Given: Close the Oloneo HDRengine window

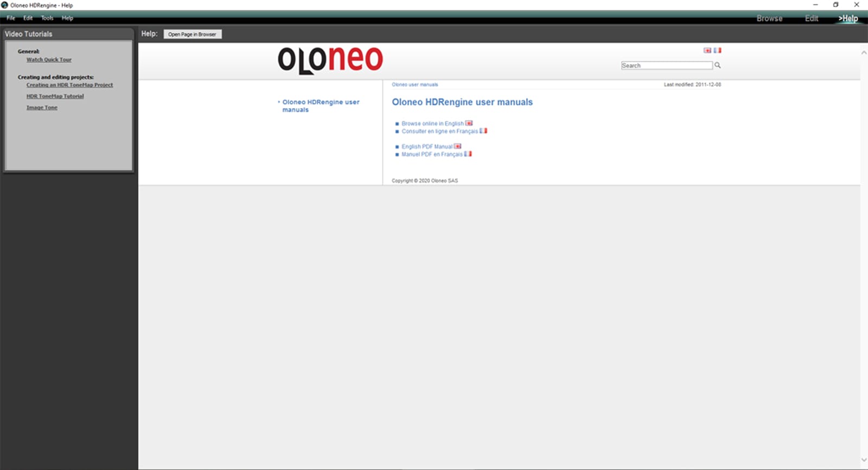Looking at the screenshot, I should coord(857,5).
